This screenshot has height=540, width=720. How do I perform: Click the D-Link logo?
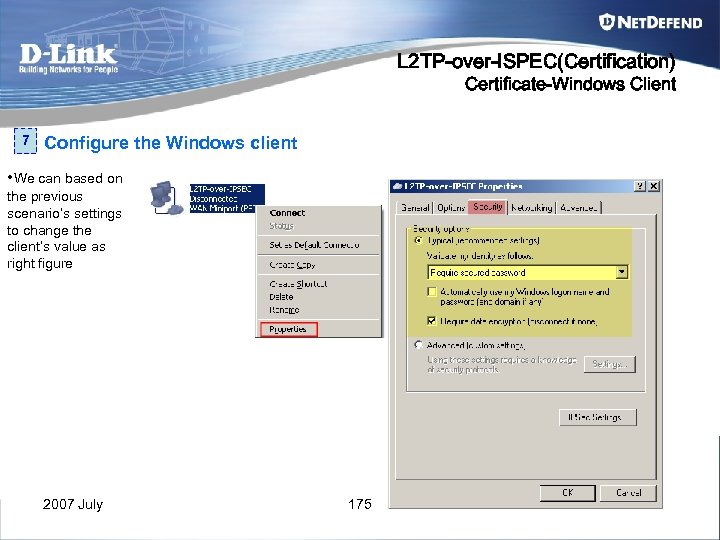tap(68, 58)
